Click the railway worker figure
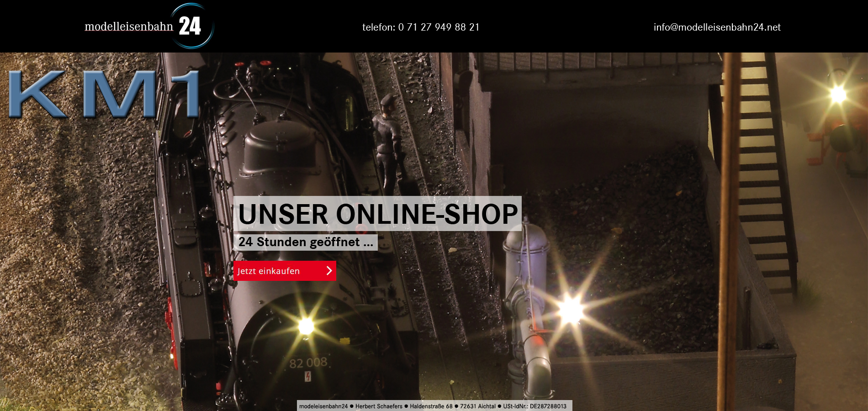 (389, 142)
